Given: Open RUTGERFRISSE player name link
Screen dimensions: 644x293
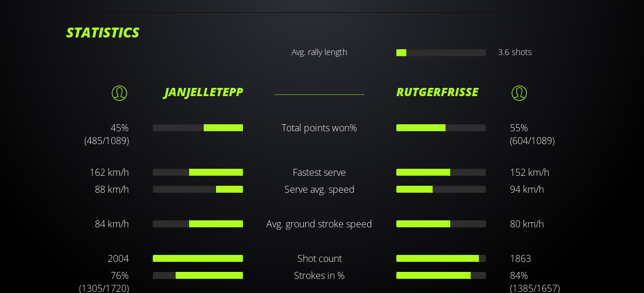Looking at the screenshot, I should click(x=437, y=92).
